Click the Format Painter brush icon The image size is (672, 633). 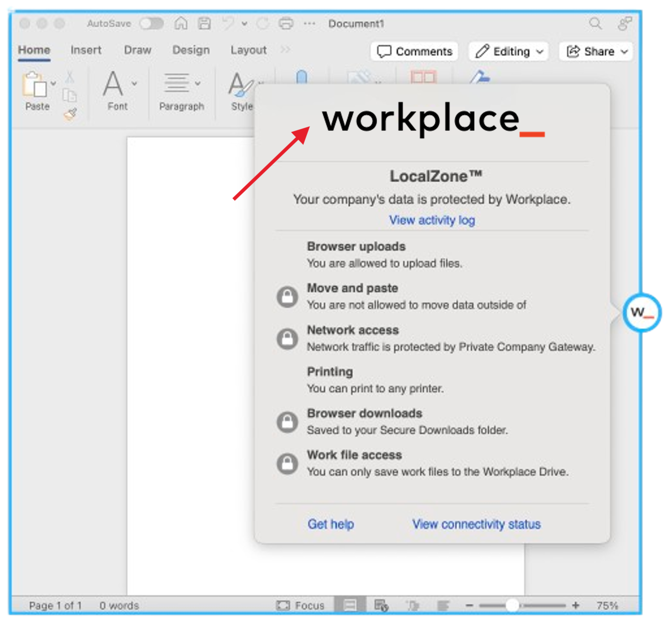point(70,114)
